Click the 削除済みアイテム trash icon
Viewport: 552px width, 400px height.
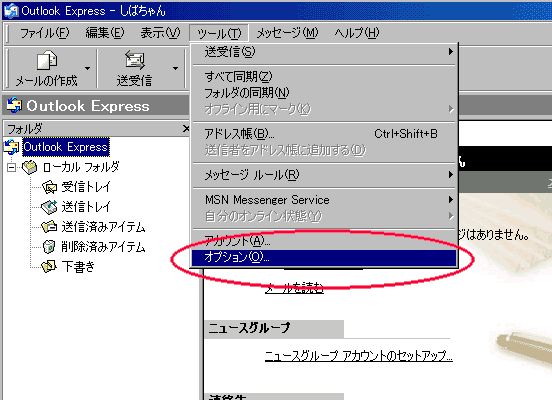click(x=49, y=246)
